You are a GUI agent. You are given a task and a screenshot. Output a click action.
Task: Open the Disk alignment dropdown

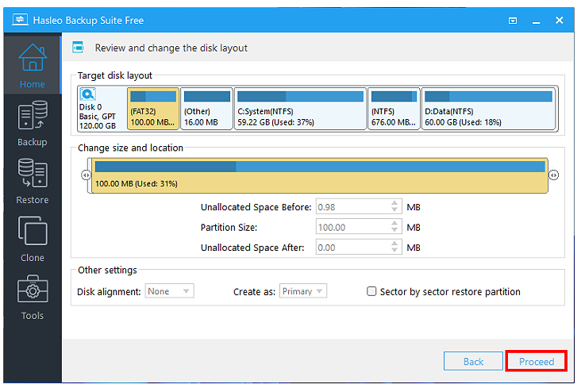click(170, 291)
